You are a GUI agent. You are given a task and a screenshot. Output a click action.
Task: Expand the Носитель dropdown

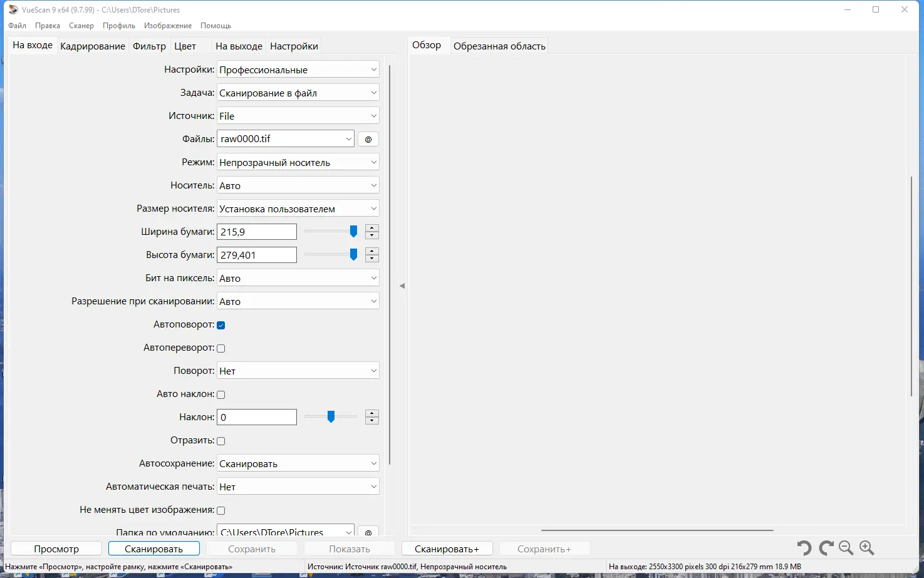[298, 185]
